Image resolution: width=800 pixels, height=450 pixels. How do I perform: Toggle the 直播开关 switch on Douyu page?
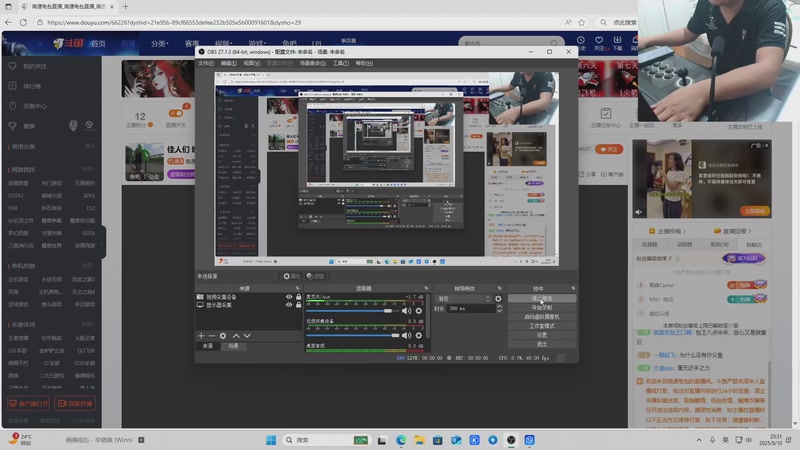[176, 113]
